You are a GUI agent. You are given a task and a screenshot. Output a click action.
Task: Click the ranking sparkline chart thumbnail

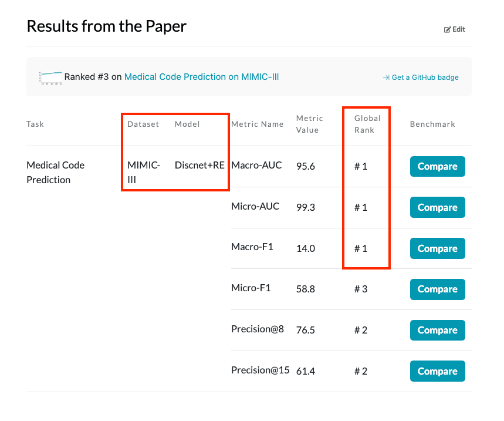[x=50, y=77]
